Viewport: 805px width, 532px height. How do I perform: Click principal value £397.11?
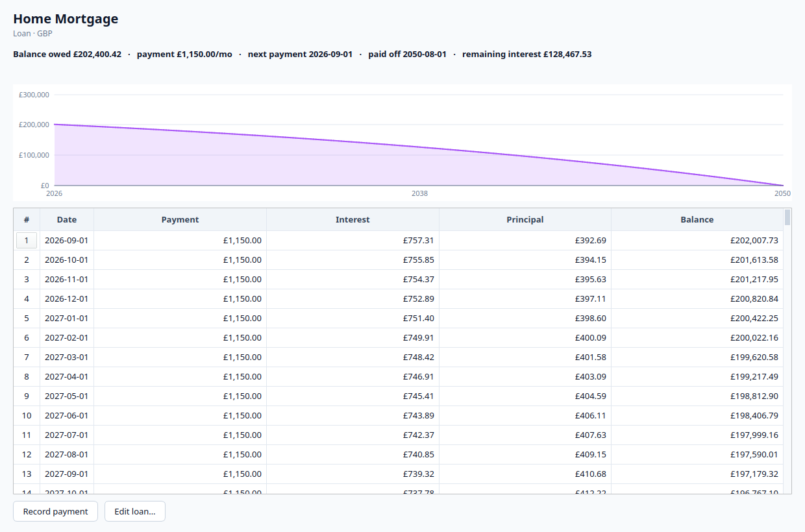click(x=591, y=299)
